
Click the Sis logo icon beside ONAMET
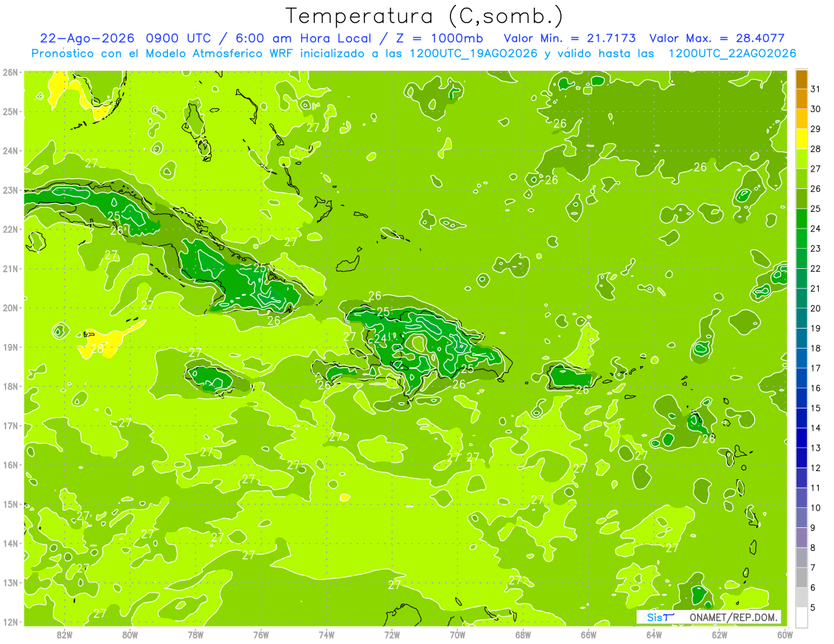[660, 617]
